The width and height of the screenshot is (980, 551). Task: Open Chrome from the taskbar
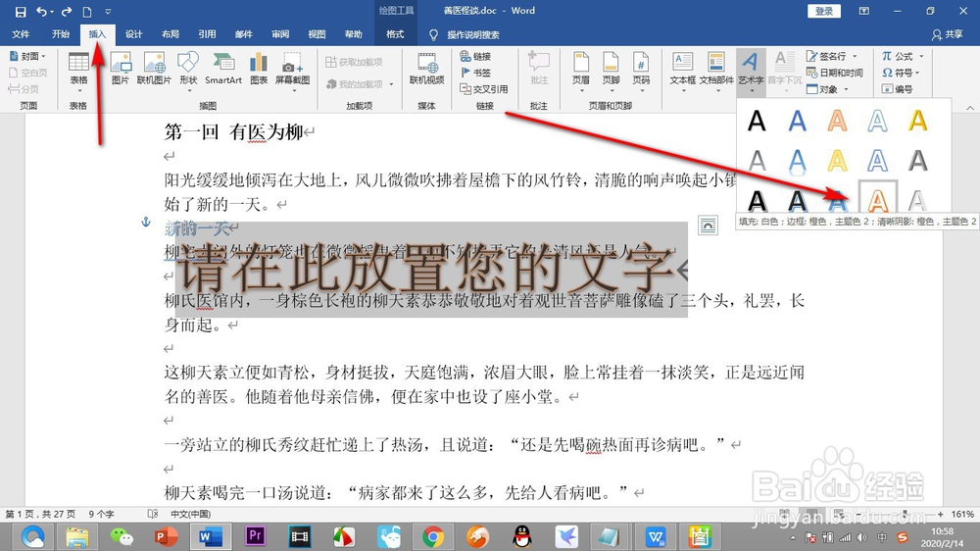432,536
